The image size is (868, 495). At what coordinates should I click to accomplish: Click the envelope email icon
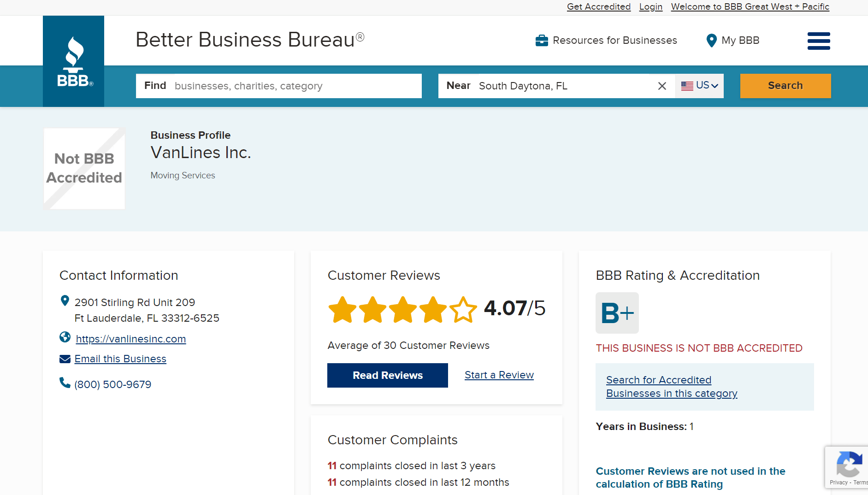(x=65, y=359)
